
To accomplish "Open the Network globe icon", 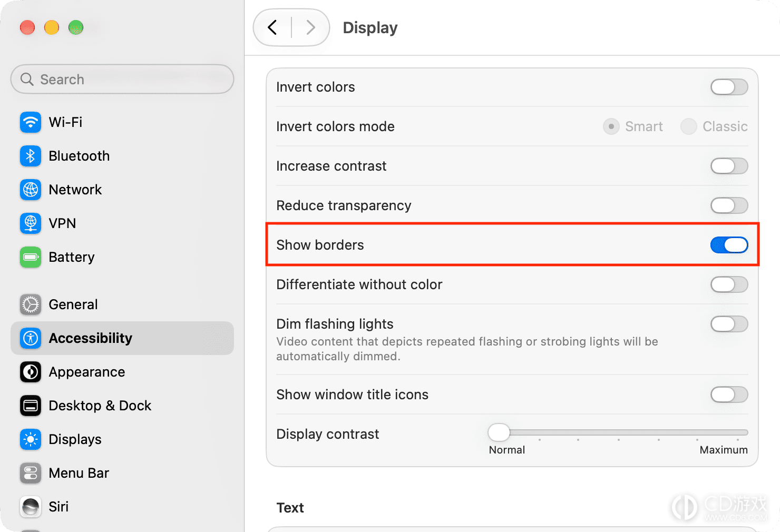I will (x=31, y=190).
